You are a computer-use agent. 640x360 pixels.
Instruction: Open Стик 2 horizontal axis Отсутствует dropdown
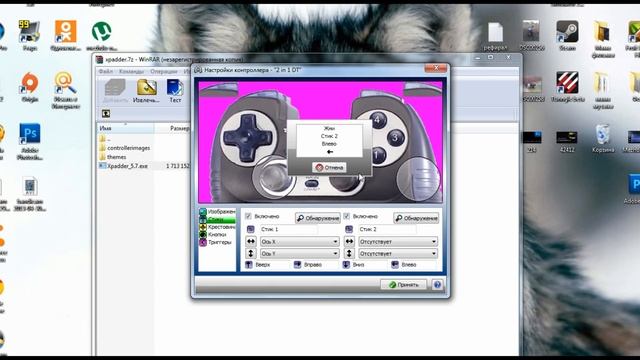[x=398, y=242]
